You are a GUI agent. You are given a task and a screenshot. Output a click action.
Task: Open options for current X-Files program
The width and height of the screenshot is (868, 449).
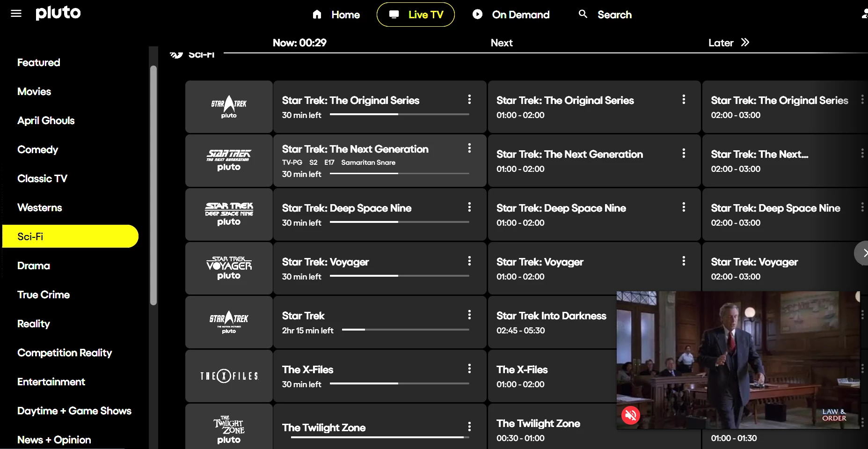(x=469, y=368)
